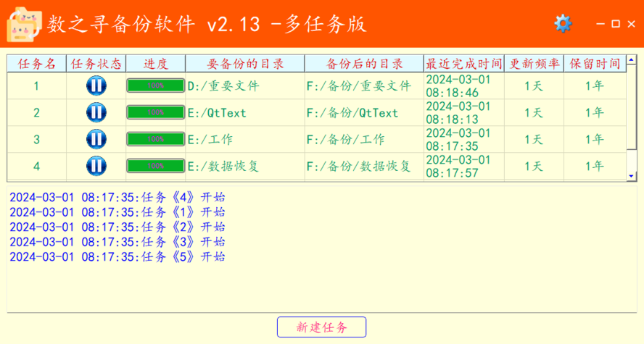Click completion time 08:18:13 cell
This screenshot has height=344, width=644.
click(x=463, y=112)
